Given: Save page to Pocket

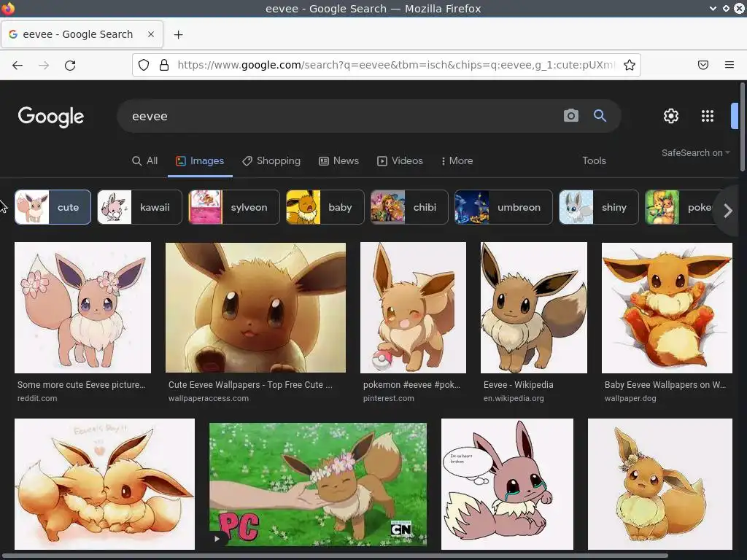Looking at the screenshot, I should pyautogui.click(x=703, y=65).
